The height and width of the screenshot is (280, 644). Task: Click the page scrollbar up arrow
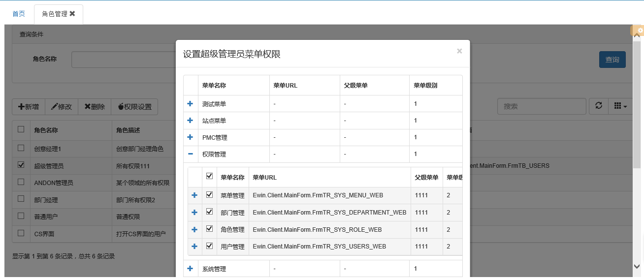click(637, 35)
